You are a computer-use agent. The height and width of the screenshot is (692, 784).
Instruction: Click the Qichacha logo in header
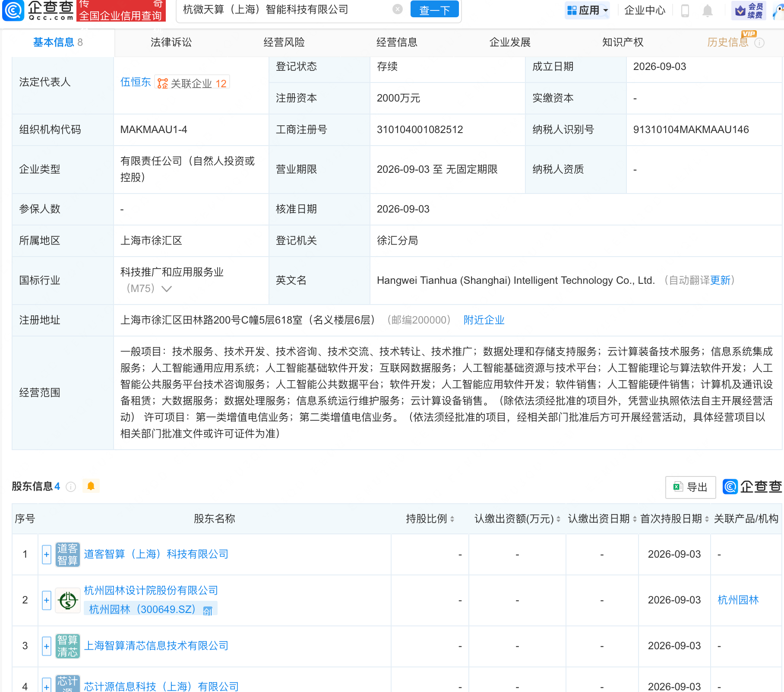coord(38,10)
